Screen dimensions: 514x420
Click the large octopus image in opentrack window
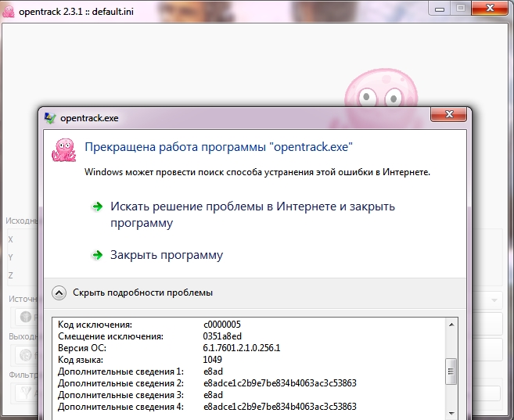click(381, 88)
